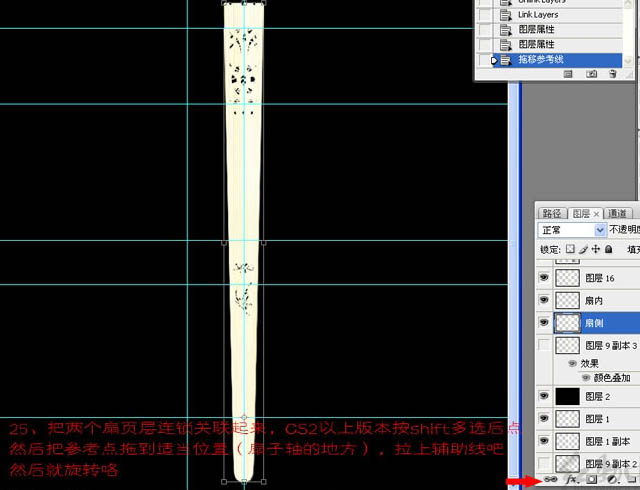The height and width of the screenshot is (490, 640).
Task: Click bottom-right transform handle of fan
Action: (x=264, y=482)
